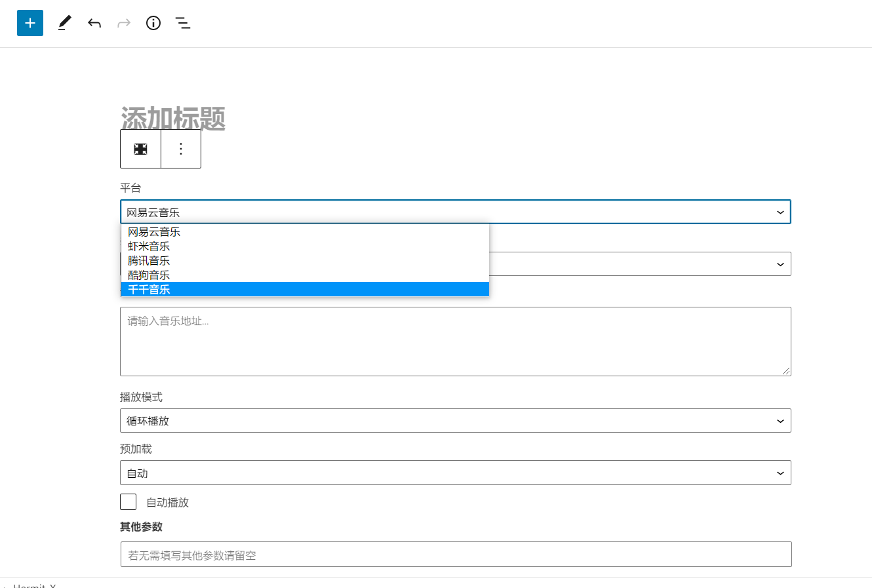Open the 平台 dropdown showing 网易云音乐
872x588 pixels.
pyautogui.click(x=456, y=212)
